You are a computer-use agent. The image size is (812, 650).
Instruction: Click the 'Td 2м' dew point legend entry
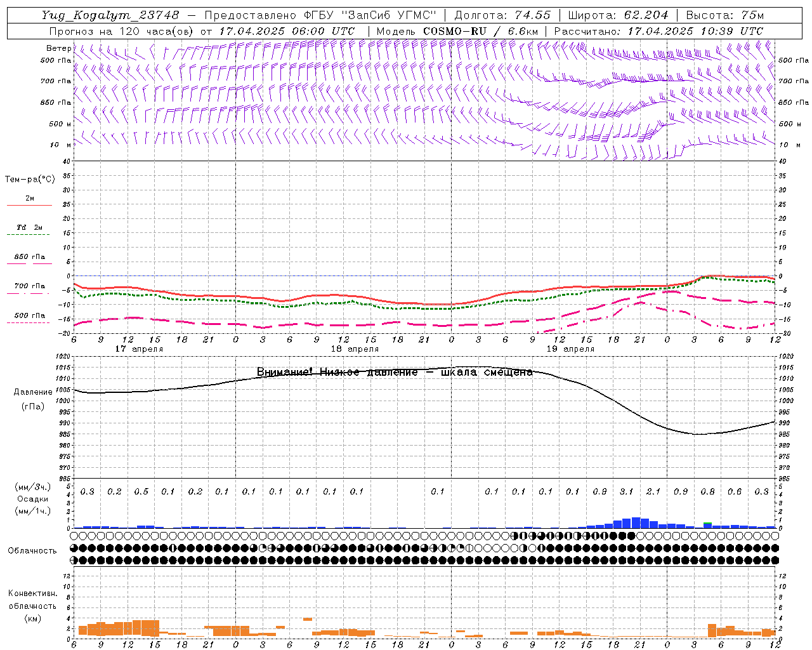30,227
